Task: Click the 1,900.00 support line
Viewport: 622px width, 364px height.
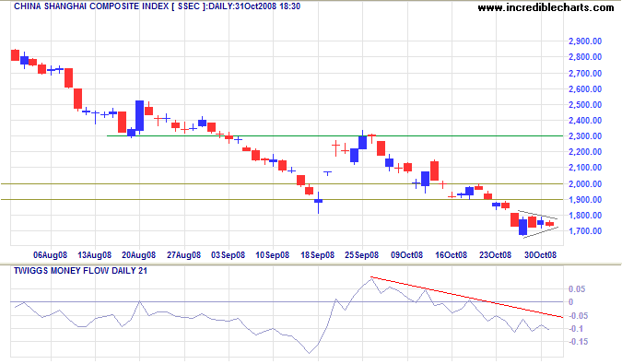Action: coord(282,199)
